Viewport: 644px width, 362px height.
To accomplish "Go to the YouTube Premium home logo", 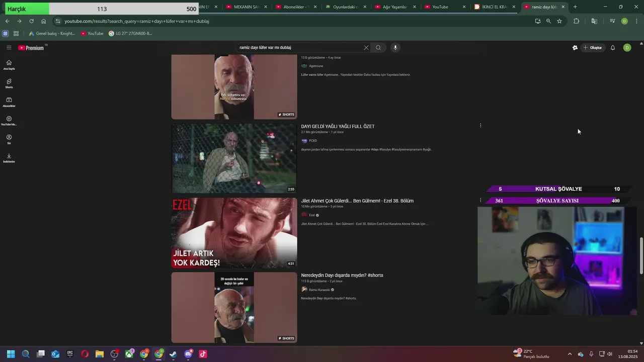I will pos(31,48).
